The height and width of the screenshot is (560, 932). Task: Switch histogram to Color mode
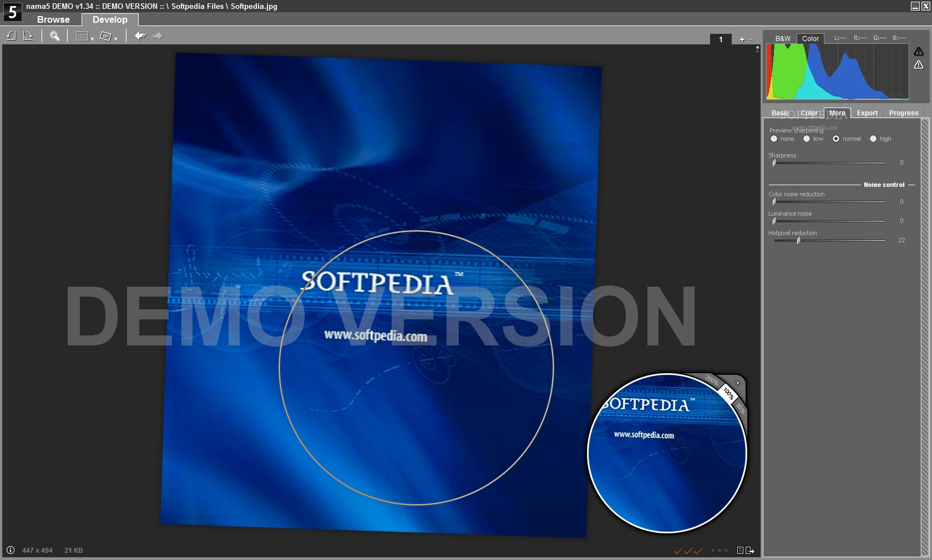[811, 38]
